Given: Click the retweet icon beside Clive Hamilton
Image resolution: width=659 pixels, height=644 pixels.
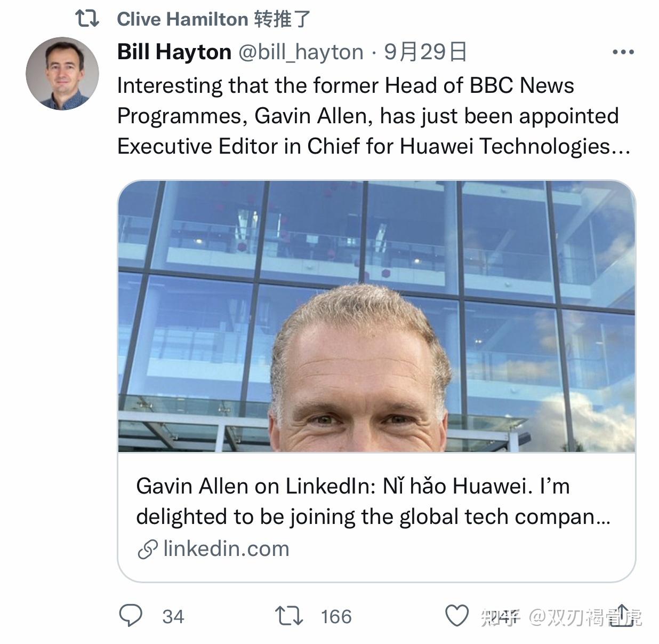Looking at the screenshot, I should 87,19.
